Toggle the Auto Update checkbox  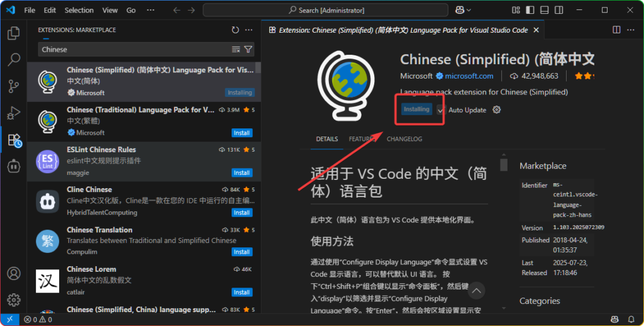pos(441,110)
